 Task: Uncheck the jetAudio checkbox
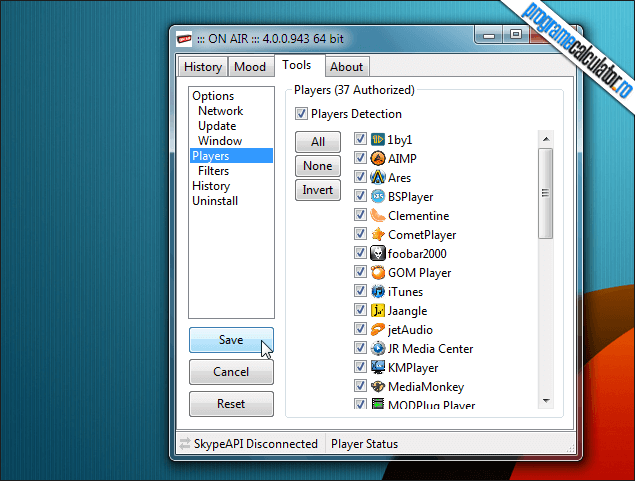(360, 329)
